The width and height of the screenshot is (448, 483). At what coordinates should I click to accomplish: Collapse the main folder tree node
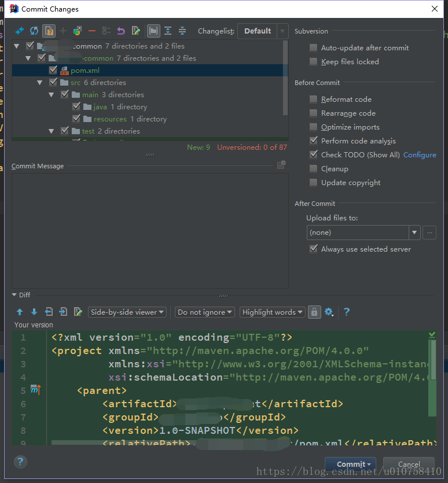point(52,94)
